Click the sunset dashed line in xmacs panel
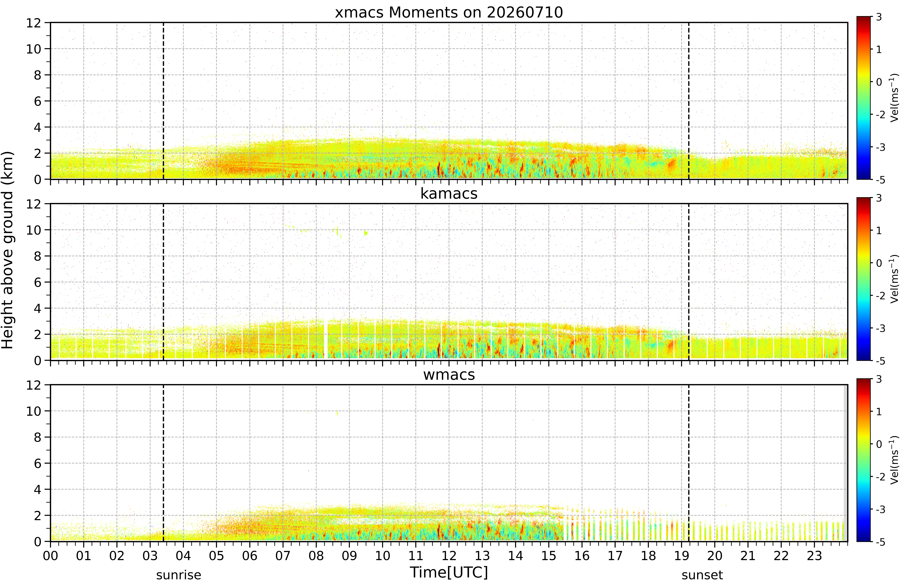This screenshot has width=906, height=588. point(689,101)
